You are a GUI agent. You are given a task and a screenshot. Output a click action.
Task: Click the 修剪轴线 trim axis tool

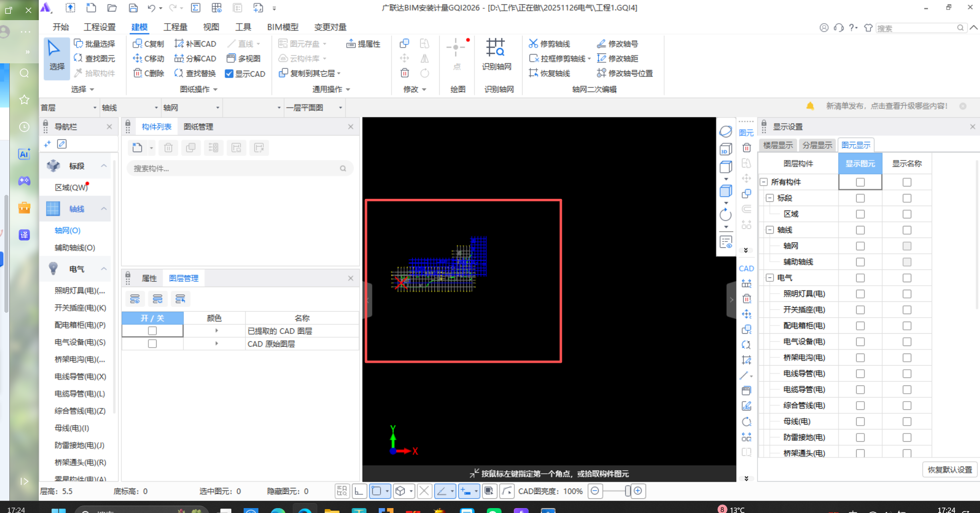pos(550,44)
